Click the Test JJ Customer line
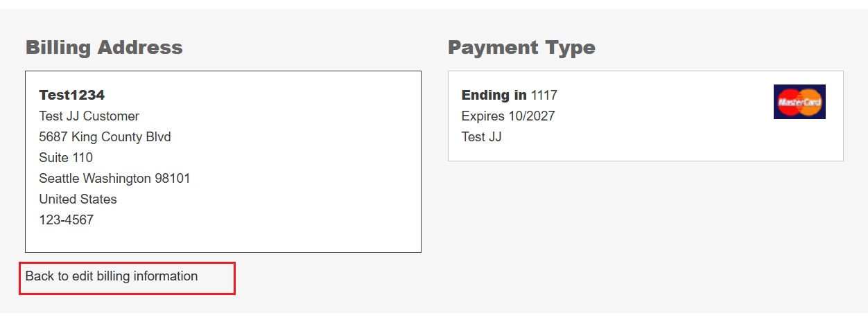The width and height of the screenshot is (868, 331). (89, 116)
